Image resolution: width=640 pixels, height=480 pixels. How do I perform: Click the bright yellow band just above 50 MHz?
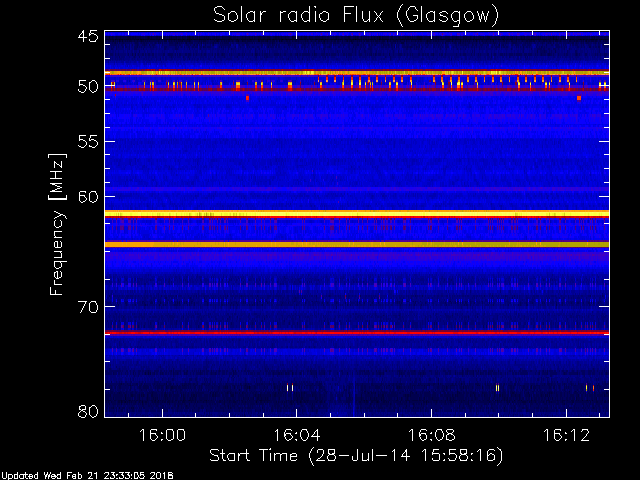(356, 73)
